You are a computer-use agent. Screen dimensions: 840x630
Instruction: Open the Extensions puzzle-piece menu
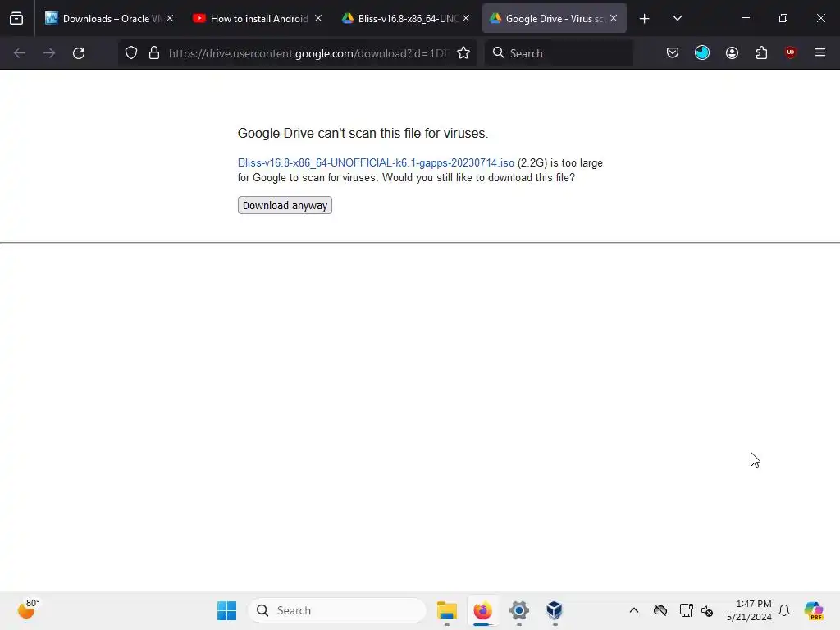761,53
